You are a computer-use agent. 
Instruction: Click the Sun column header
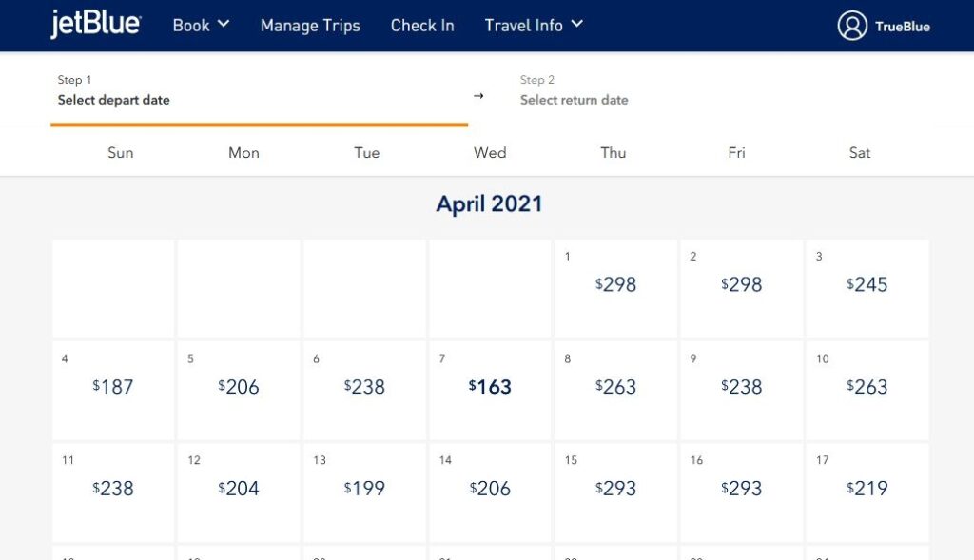click(x=121, y=152)
